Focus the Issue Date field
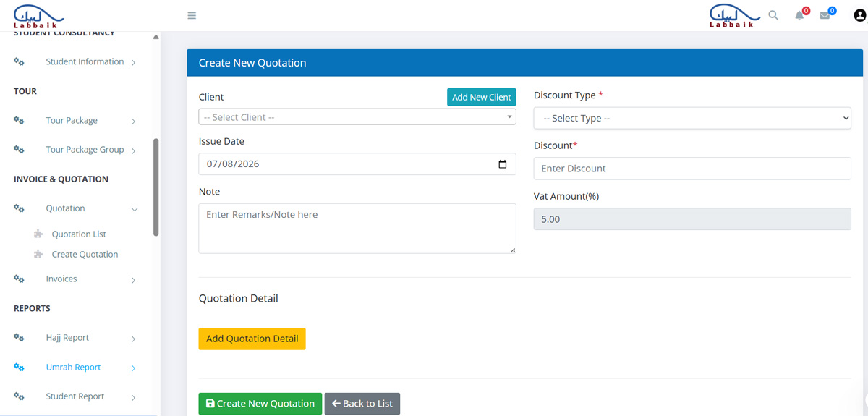This screenshot has height=416, width=868. pyautogui.click(x=357, y=164)
